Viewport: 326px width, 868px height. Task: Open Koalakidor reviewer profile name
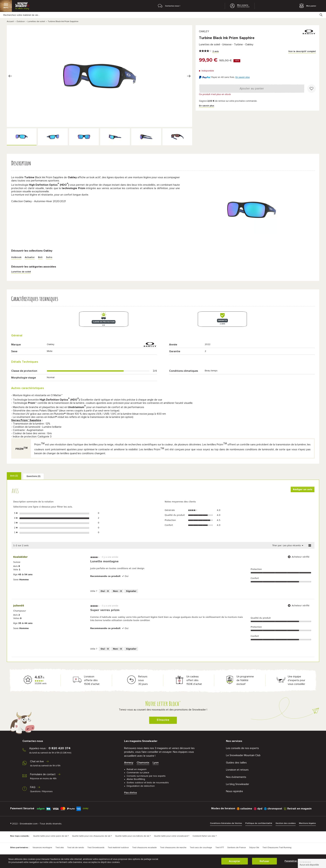point(20,557)
